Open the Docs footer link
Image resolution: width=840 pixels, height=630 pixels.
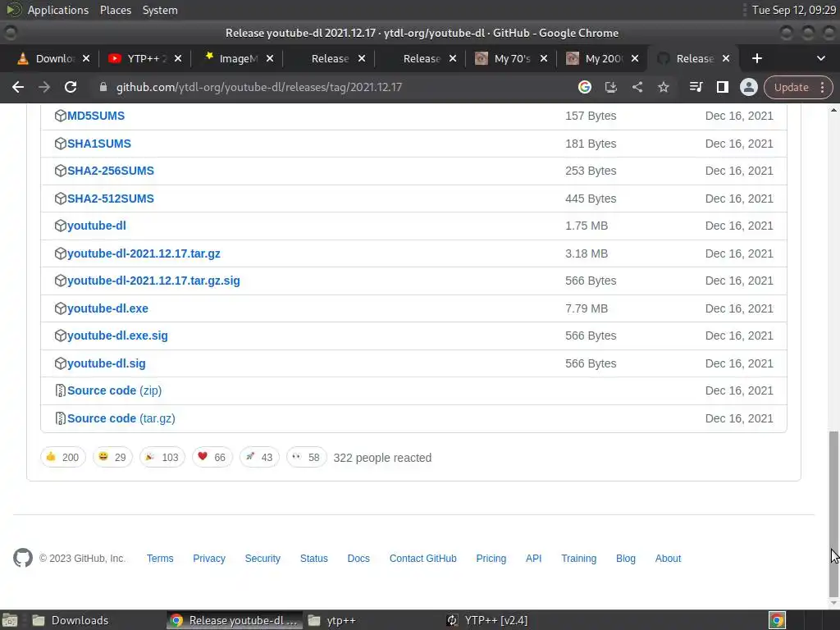tap(358, 558)
